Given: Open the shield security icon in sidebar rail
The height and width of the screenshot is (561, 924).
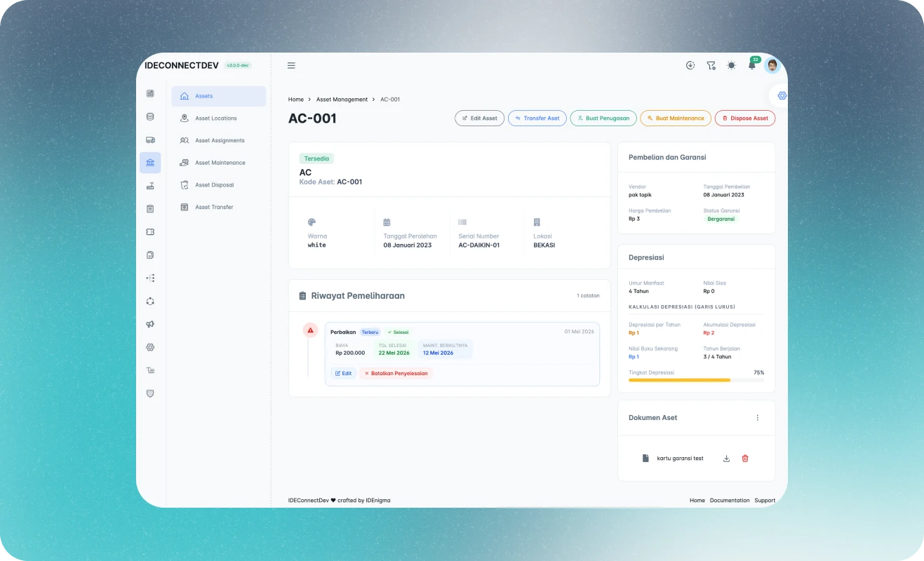Looking at the screenshot, I should click(x=150, y=393).
